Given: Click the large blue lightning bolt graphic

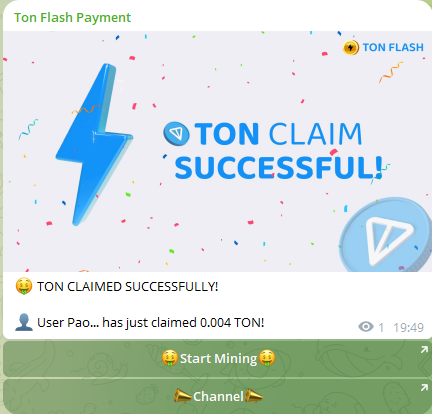Looking at the screenshot, I should (x=94, y=144).
